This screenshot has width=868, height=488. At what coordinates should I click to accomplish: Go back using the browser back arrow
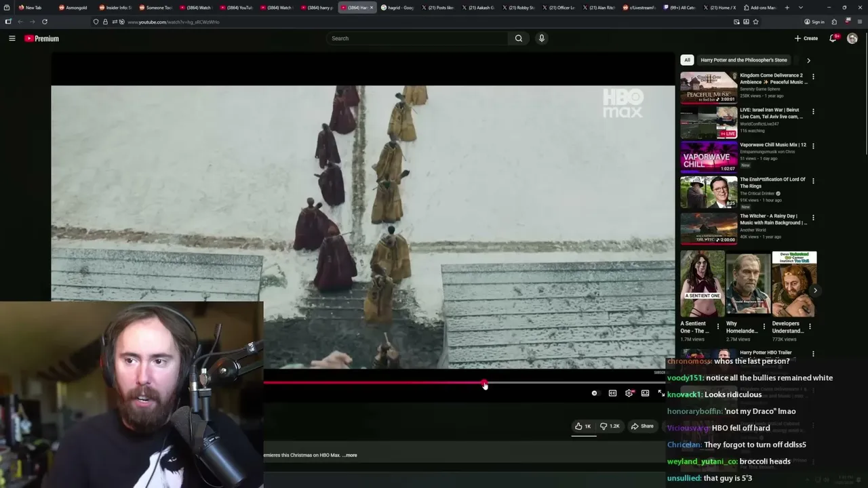(x=20, y=22)
